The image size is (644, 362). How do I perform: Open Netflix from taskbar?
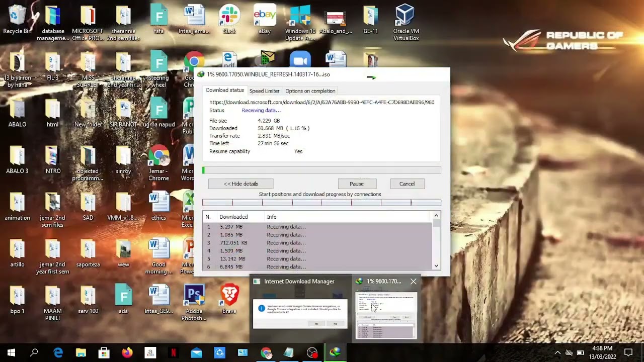point(173,353)
